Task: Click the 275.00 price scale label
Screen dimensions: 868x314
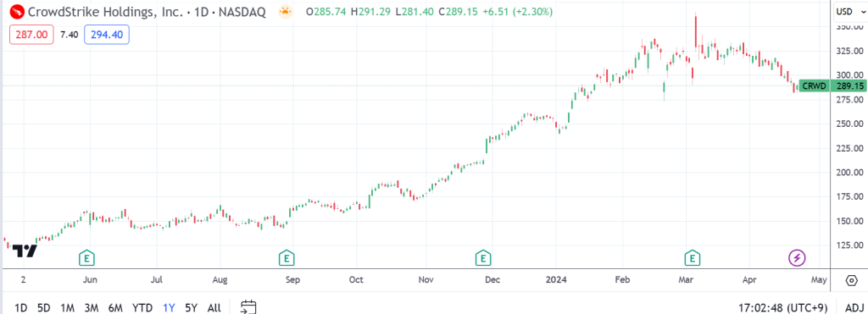Action: coord(849,100)
